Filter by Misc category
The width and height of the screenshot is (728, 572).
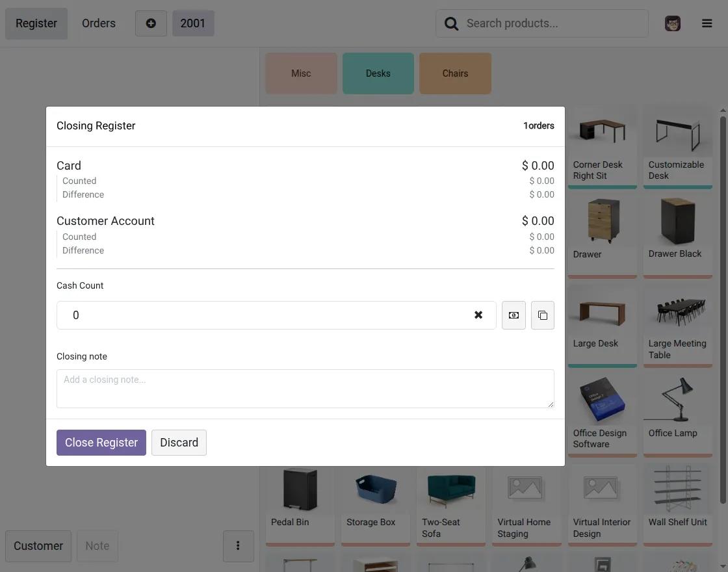(301, 73)
